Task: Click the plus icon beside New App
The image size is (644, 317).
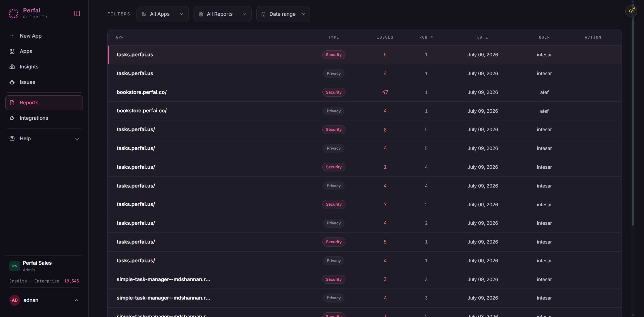Action: (12, 36)
